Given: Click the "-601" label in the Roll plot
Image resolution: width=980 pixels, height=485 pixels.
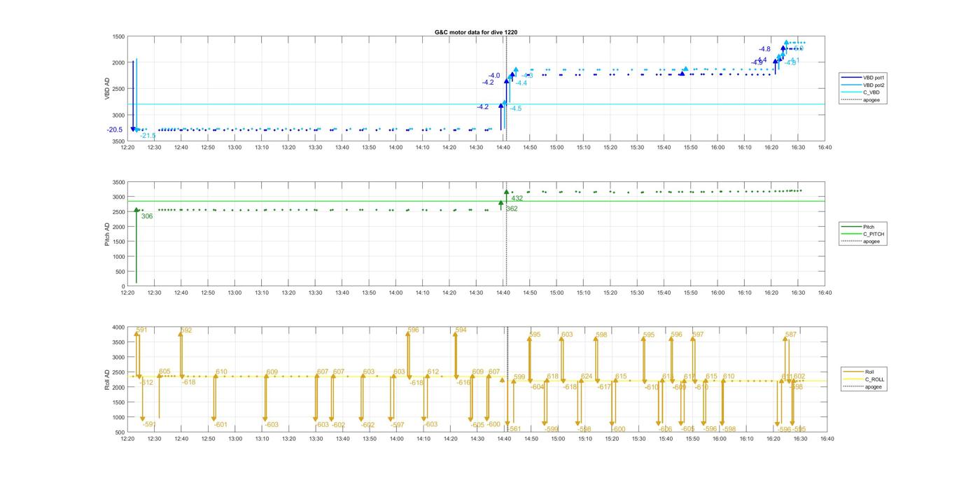Looking at the screenshot, I should pos(220,425).
